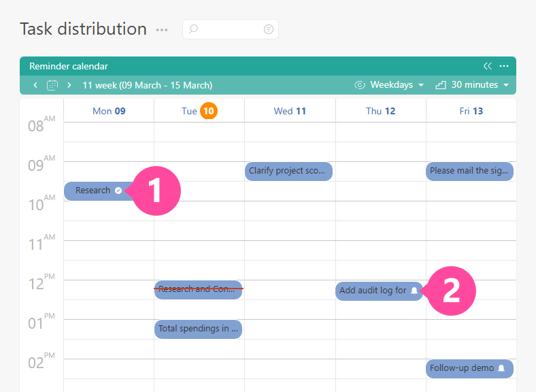Go to the next week
Screen dimensions: 536x392
pos(69,85)
